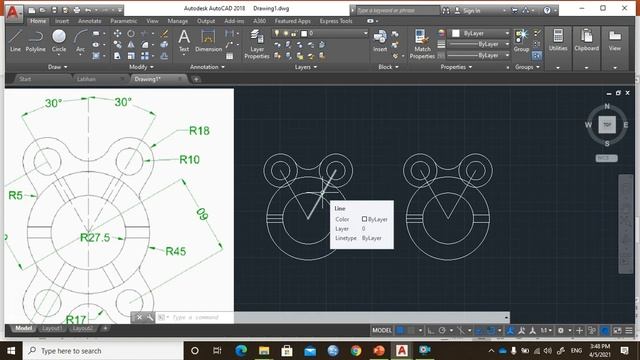Toggle annotation objects visibility in status bar
Viewport: 640px width, 360px height.
tap(510, 330)
